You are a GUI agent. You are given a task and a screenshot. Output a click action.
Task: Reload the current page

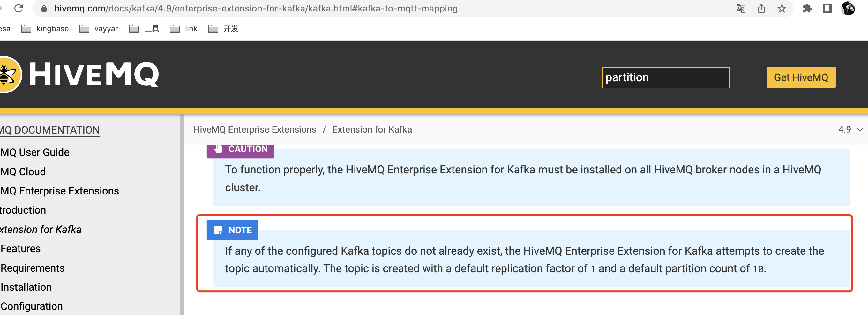[x=19, y=8]
